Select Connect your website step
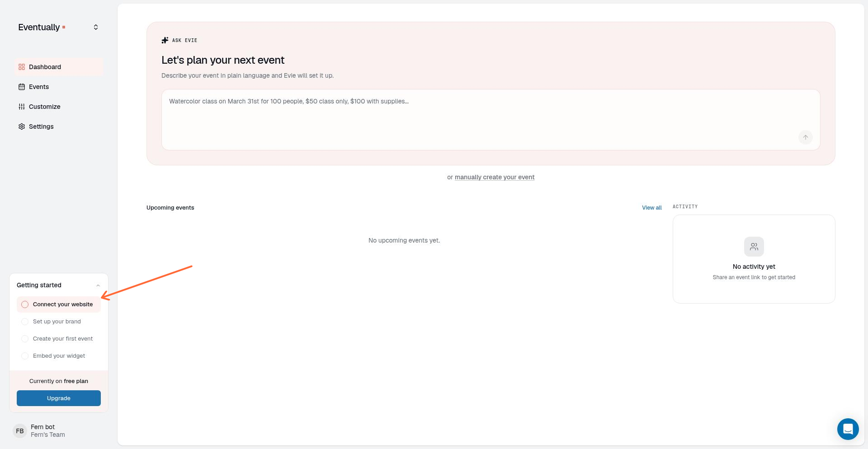The width and height of the screenshot is (868, 449). [59, 304]
